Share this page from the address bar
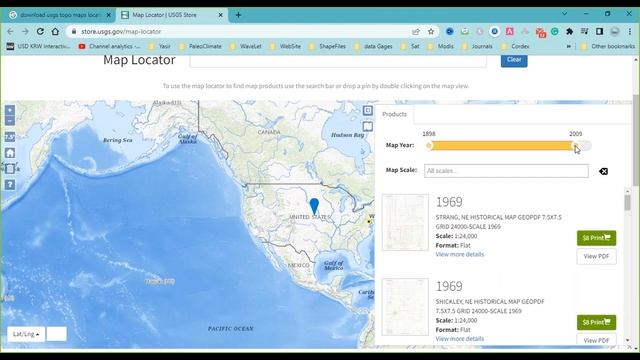 (x=416, y=31)
